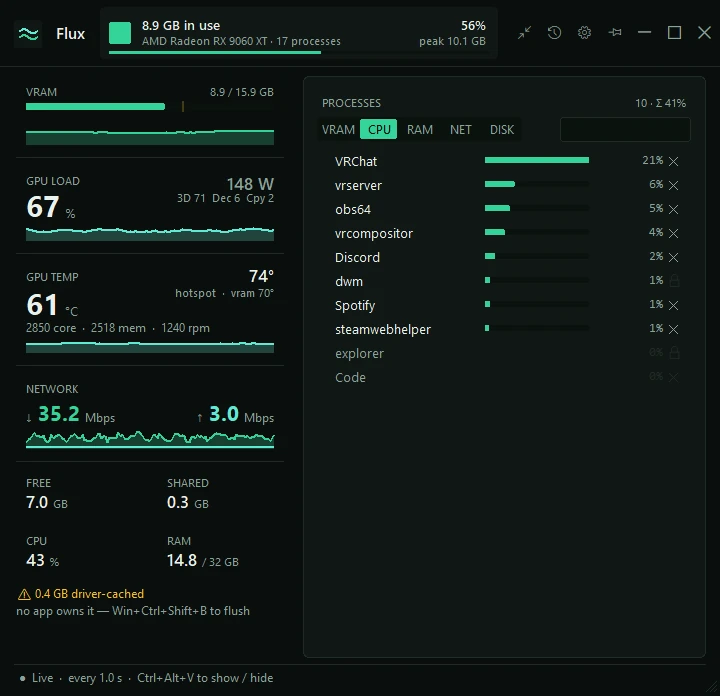Close the Flux window

704,33
